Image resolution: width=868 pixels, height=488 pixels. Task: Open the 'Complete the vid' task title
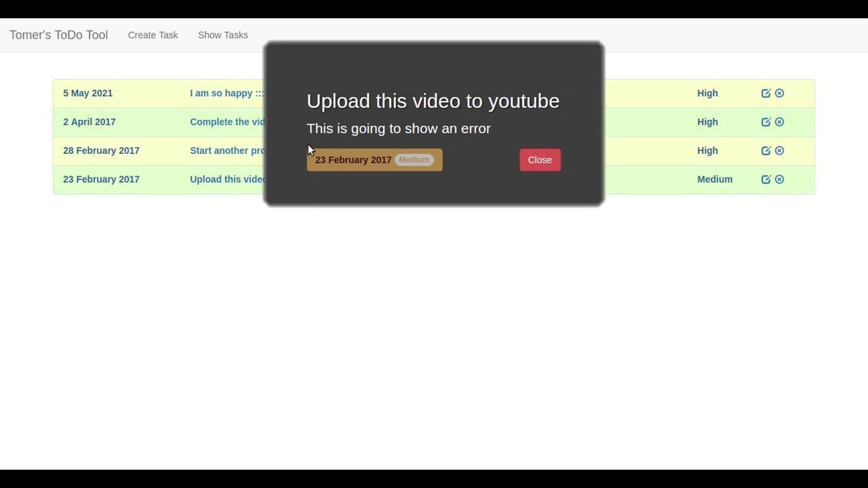pyautogui.click(x=226, y=122)
